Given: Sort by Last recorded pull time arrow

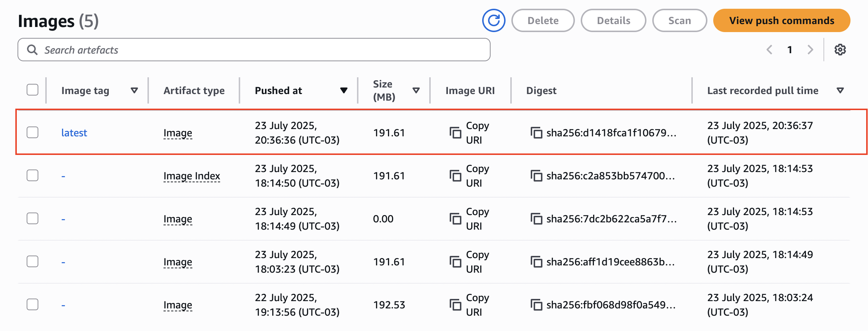Looking at the screenshot, I should click(x=840, y=90).
